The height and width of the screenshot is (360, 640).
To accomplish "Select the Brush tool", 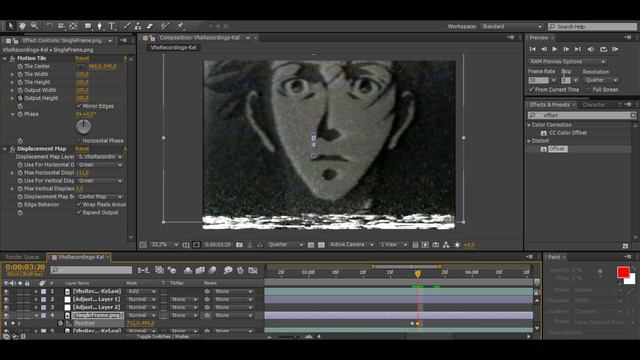I will click(x=127, y=26).
